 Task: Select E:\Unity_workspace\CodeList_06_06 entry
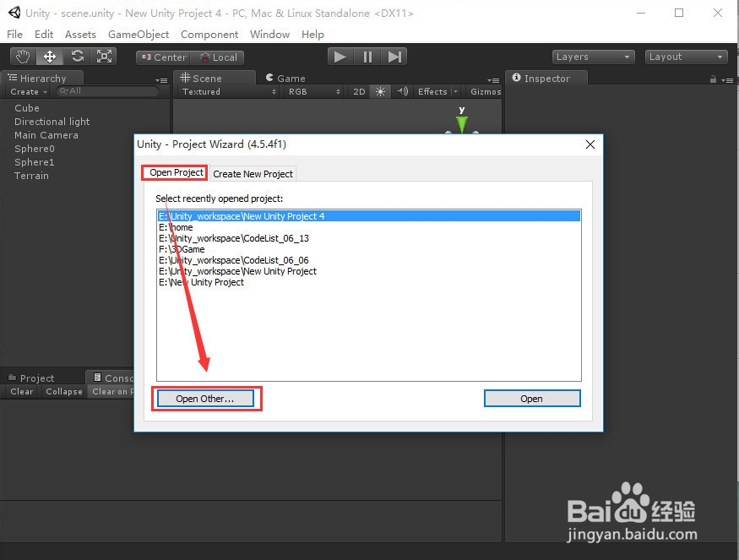(368, 260)
